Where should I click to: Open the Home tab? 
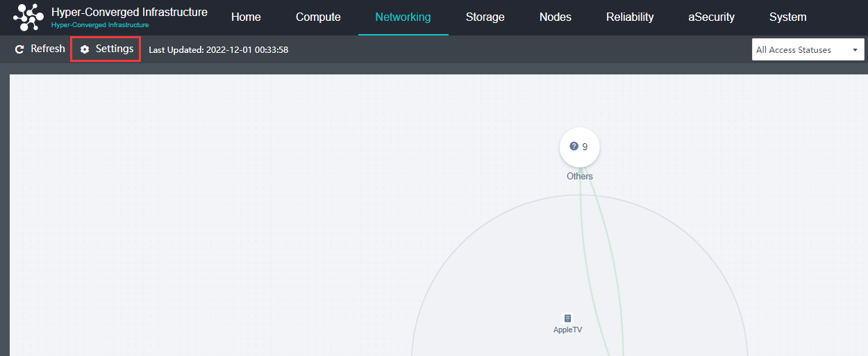coord(246,17)
